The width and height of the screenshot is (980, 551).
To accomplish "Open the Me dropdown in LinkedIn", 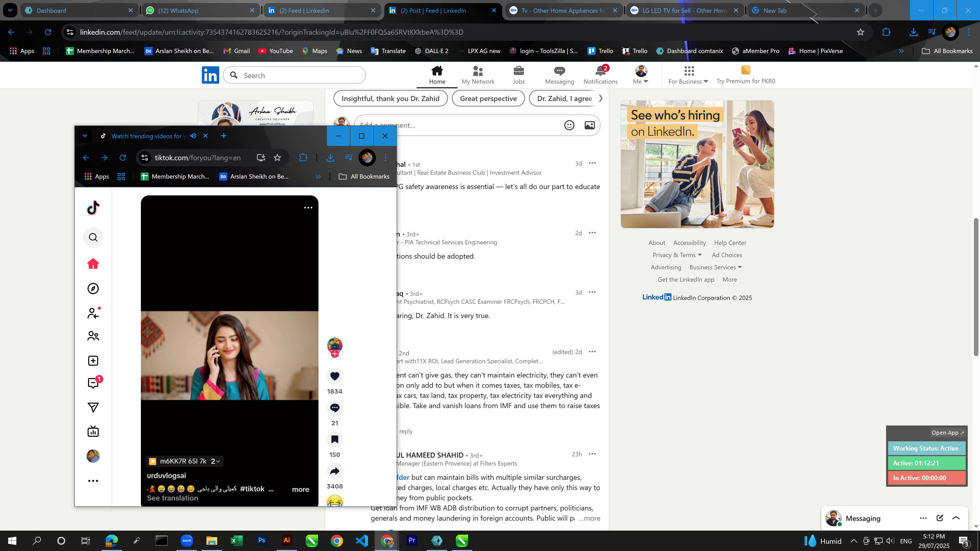I will (x=641, y=75).
